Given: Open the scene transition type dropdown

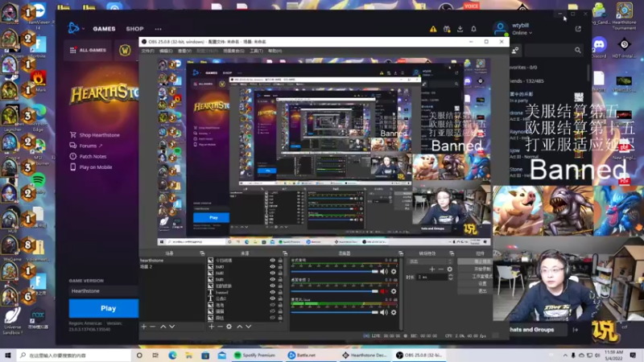Looking at the screenshot, I should pyautogui.click(x=431, y=261).
